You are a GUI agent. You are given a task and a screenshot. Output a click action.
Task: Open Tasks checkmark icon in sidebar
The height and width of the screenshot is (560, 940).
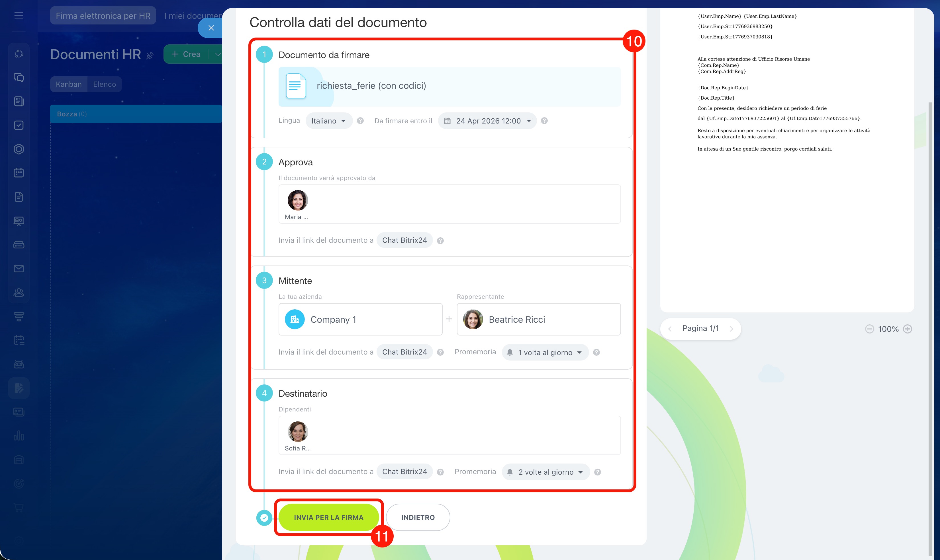tap(19, 125)
